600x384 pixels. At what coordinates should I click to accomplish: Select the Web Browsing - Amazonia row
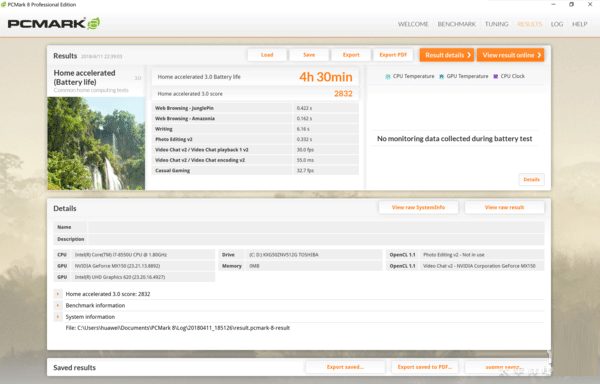(x=255, y=119)
